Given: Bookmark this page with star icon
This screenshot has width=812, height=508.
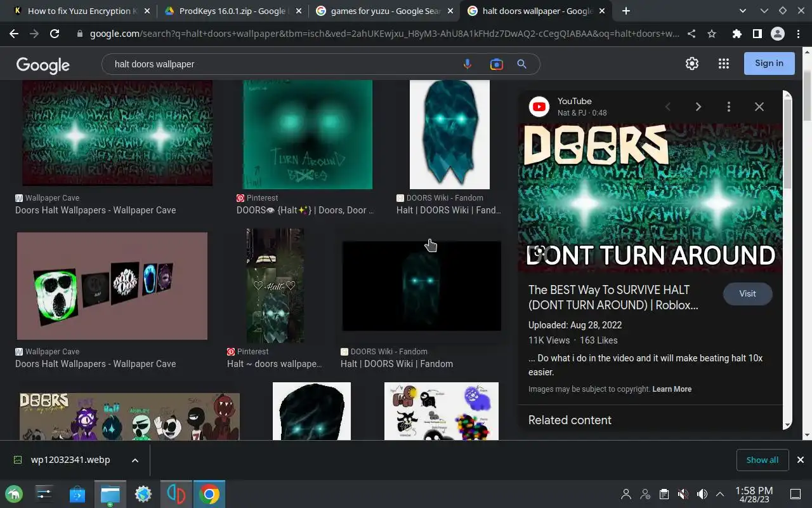Looking at the screenshot, I should [712, 34].
